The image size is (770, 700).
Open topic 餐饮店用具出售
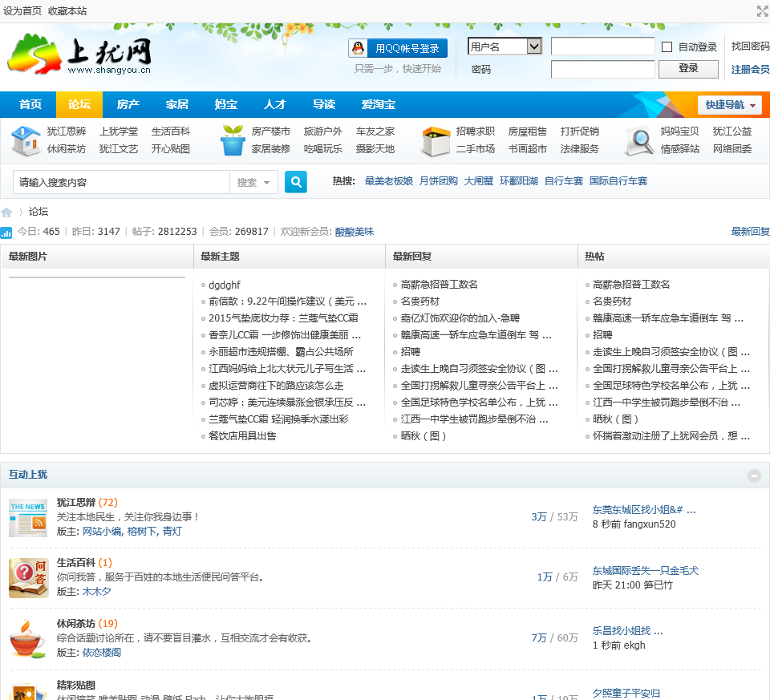tap(242, 436)
